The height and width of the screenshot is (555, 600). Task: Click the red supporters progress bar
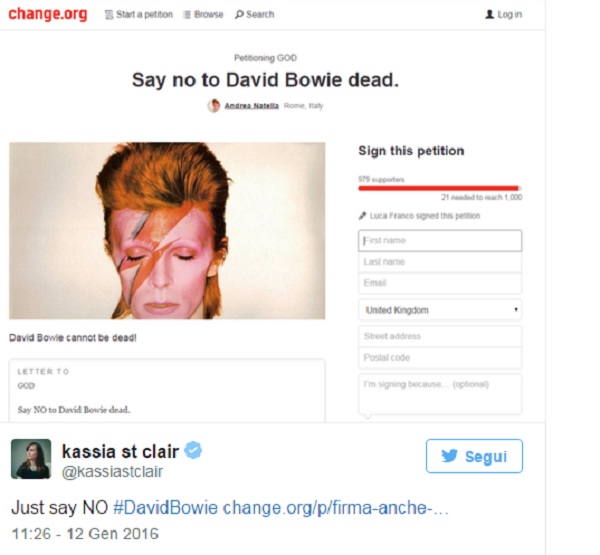coord(440,188)
